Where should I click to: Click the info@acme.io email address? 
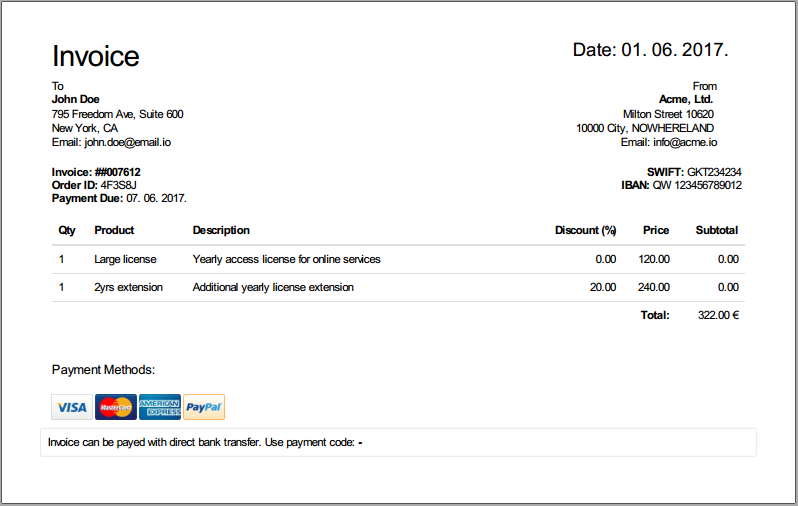683,143
